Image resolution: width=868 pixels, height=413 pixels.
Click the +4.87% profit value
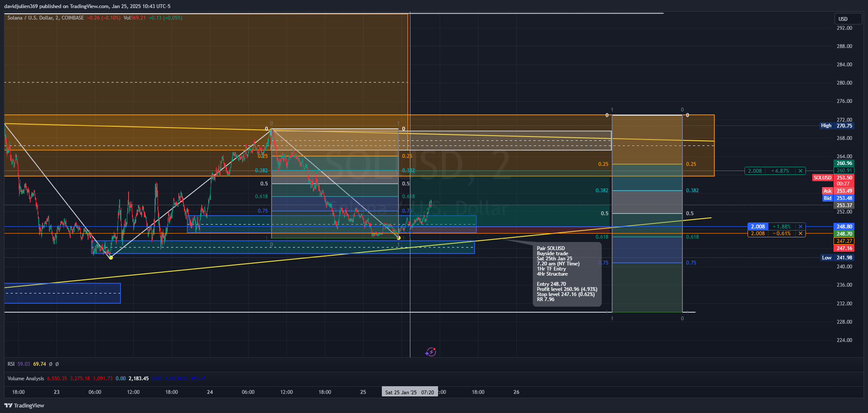pos(780,171)
